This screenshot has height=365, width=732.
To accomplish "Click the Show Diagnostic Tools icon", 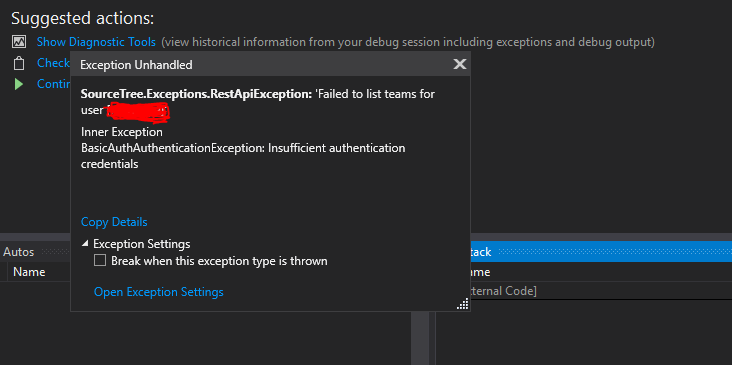I will [19, 42].
